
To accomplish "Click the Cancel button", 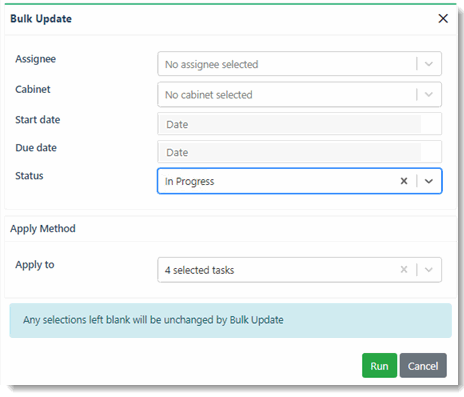I will tap(423, 366).
